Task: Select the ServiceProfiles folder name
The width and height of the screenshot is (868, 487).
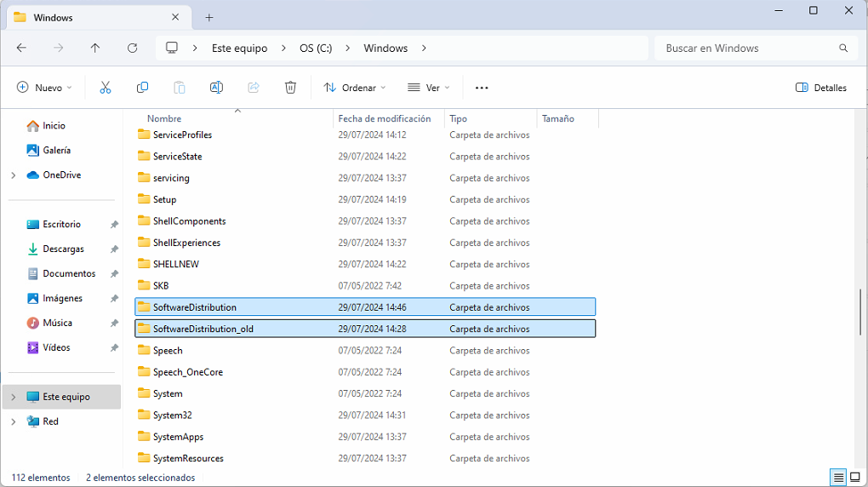Action: click(x=182, y=135)
